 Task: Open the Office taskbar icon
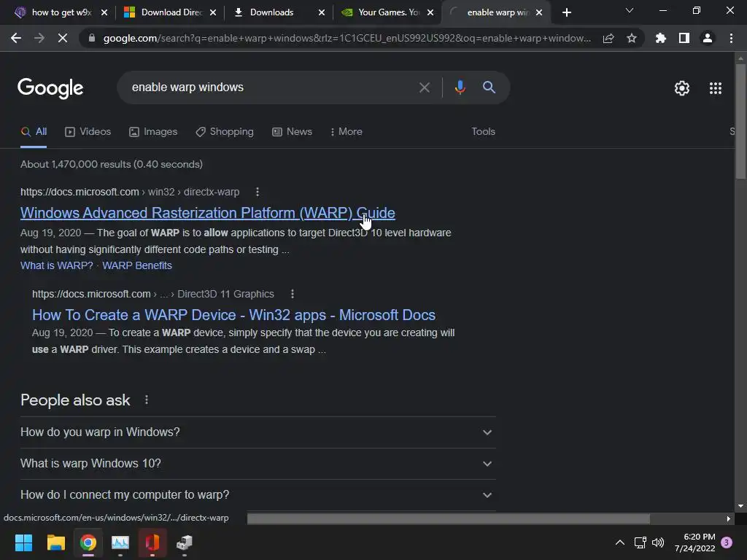tap(152, 542)
